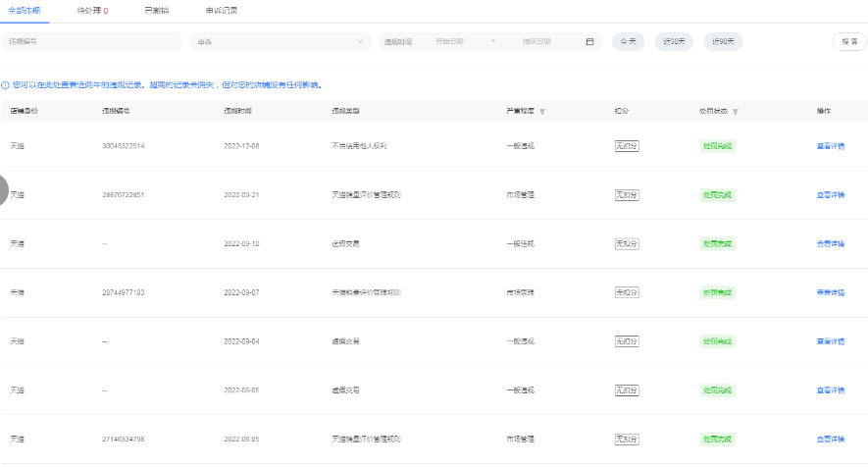Screen dimensions: 868x467
Task: Click 处罚完成 status in the 2022-09-07 row
Action: pyautogui.click(x=717, y=292)
